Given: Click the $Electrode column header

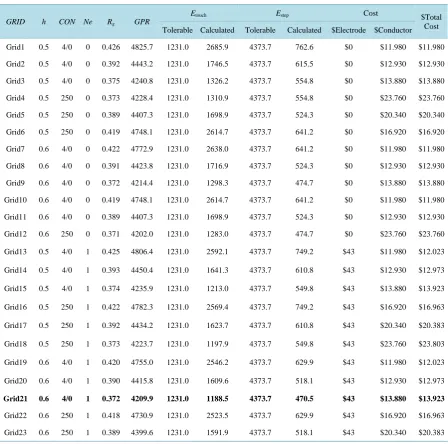Looking at the screenshot, I should click(x=348, y=30).
